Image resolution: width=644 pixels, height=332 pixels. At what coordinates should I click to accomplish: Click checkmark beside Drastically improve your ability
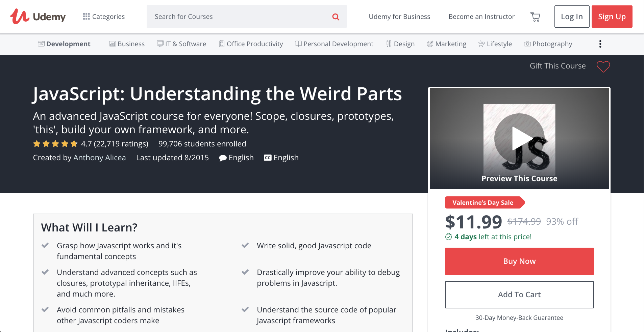pos(245,272)
